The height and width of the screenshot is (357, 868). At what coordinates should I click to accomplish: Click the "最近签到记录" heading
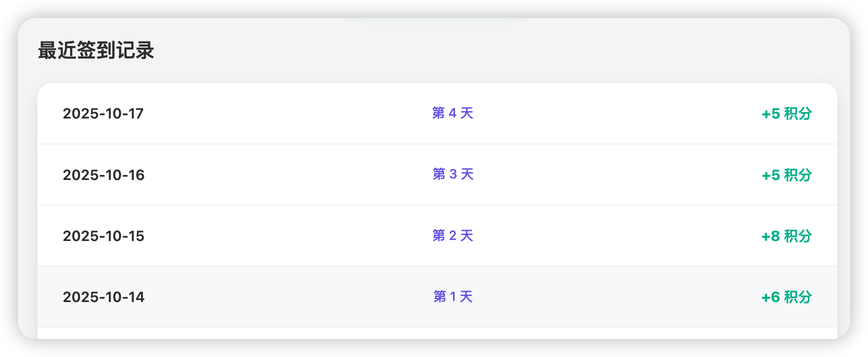point(96,50)
